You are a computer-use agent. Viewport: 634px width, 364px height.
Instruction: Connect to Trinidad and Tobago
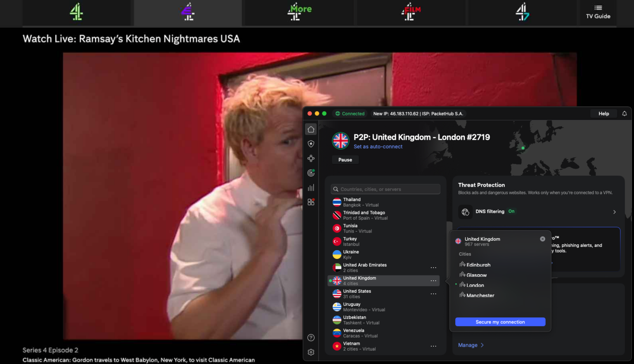coord(384,215)
